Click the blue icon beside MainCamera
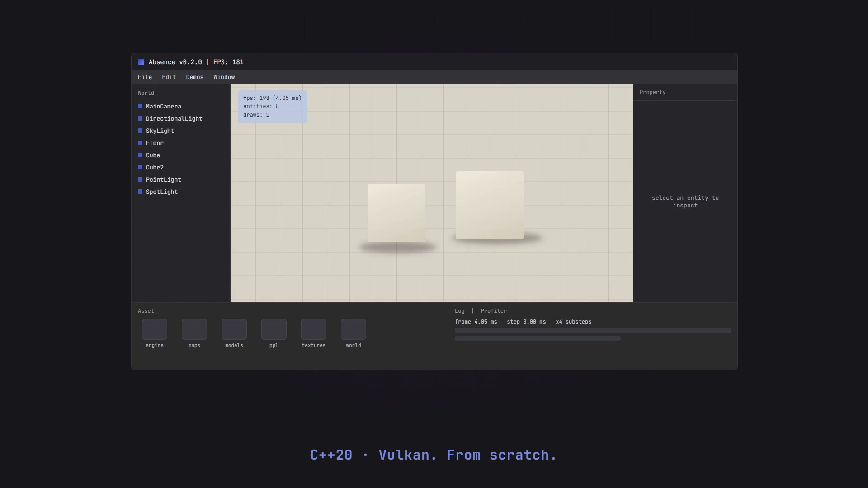This screenshot has height=488, width=868. pos(140,107)
